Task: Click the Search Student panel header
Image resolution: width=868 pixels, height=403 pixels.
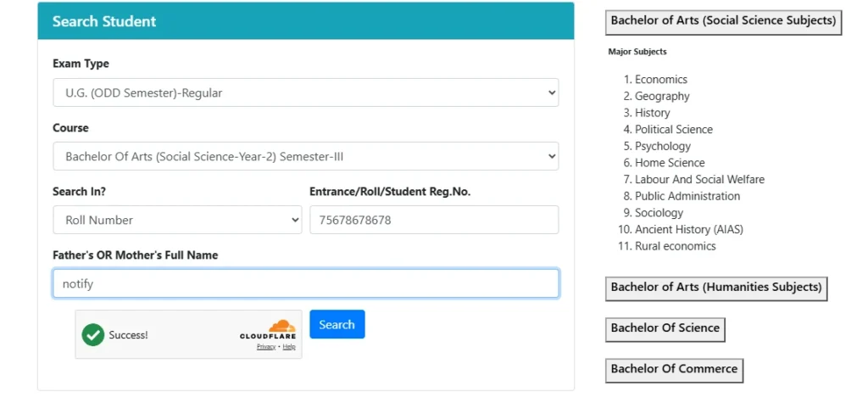Action: [x=305, y=21]
